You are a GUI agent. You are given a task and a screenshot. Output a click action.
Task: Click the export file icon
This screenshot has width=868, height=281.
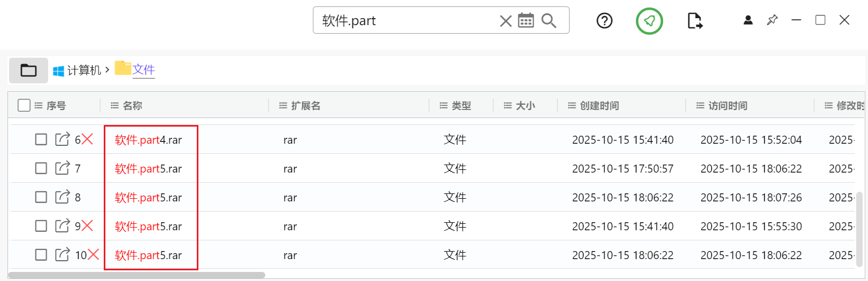(694, 21)
